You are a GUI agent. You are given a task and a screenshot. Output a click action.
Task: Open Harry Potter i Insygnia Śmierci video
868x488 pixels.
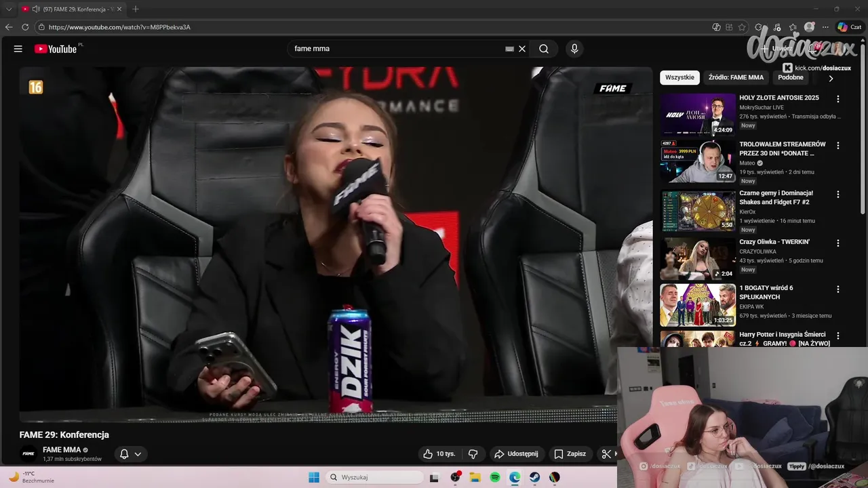(784, 339)
